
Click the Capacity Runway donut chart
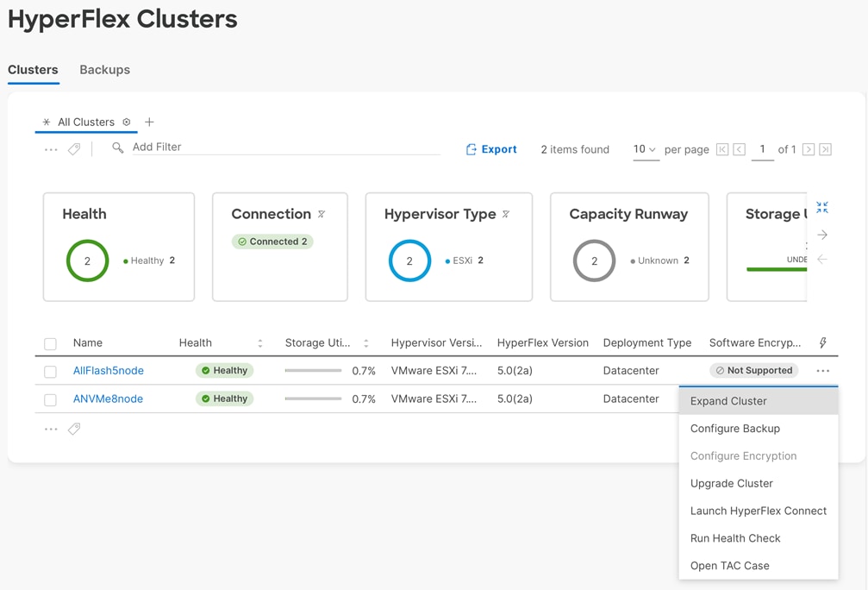(x=594, y=260)
